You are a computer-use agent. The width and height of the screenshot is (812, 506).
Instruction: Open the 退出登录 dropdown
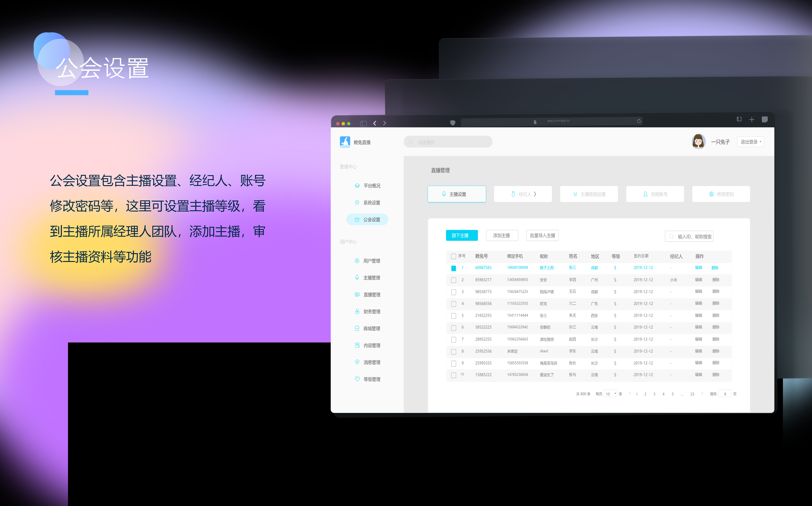click(750, 142)
